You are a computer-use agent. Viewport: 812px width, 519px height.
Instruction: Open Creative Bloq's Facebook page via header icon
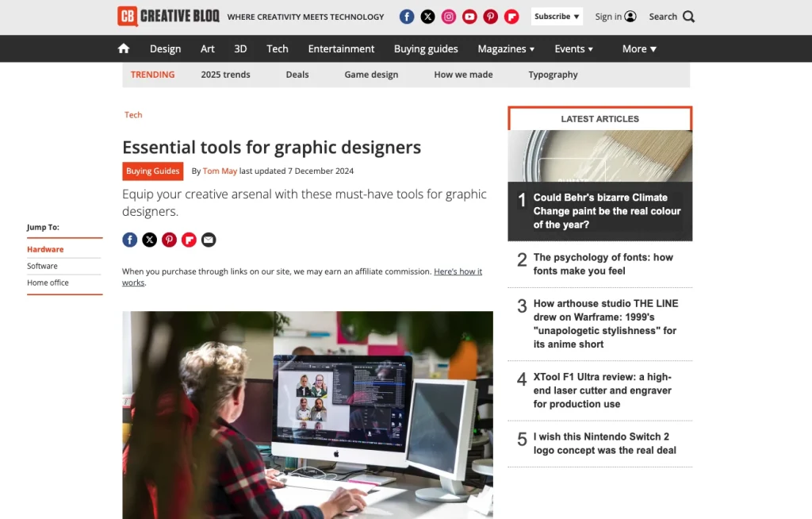406,16
